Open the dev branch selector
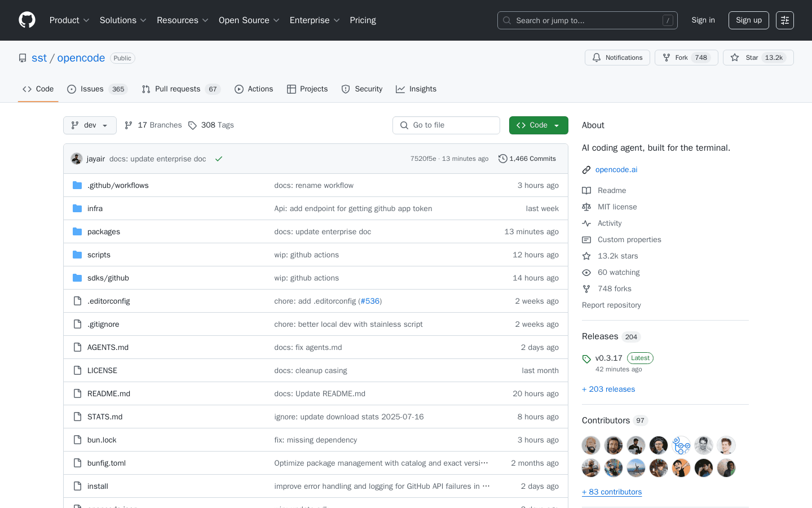Image resolution: width=812 pixels, height=508 pixels. point(90,125)
